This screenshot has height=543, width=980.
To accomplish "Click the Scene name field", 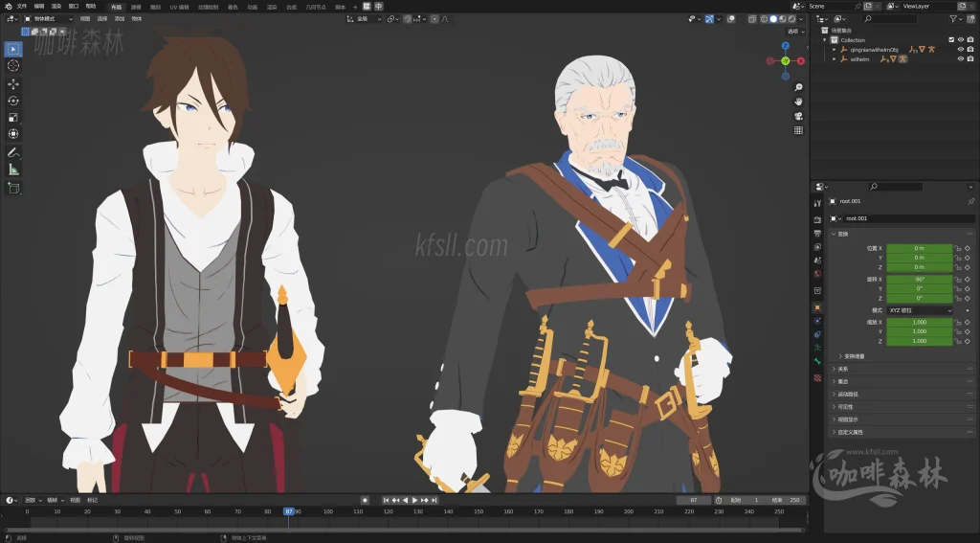I will [x=835, y=7].
